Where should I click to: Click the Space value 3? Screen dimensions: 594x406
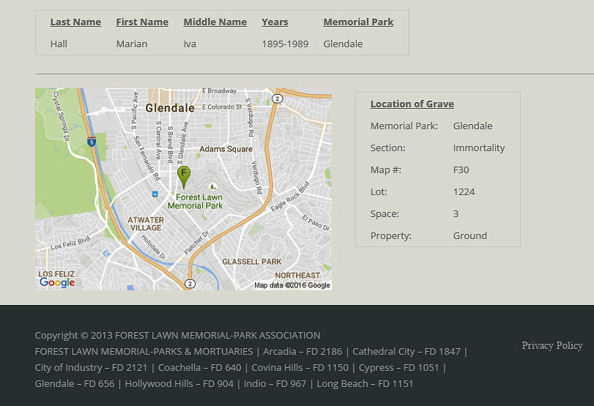click(x=456, y=214)
